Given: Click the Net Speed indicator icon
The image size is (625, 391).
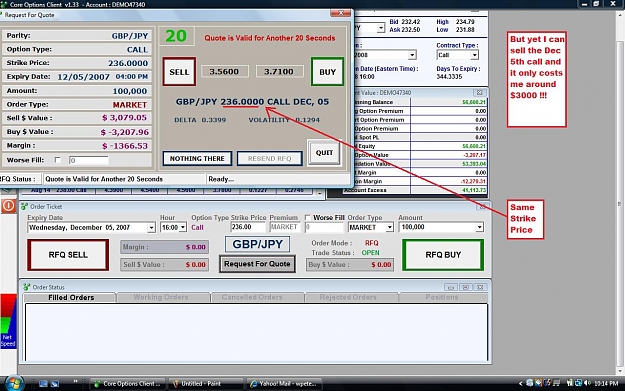Looking at the screenshot, I should point(8,321).
